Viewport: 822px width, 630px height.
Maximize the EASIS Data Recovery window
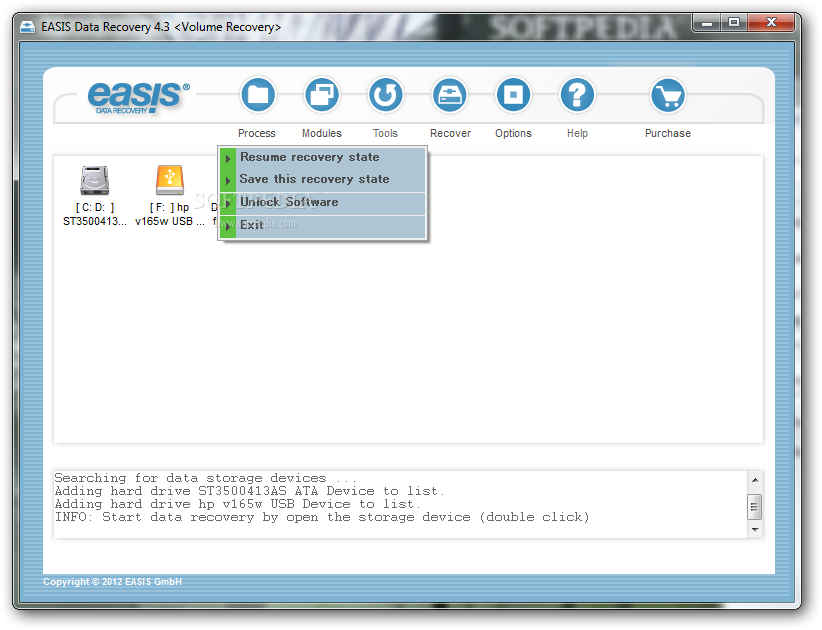pyautogui.click(x=734, y=23)
